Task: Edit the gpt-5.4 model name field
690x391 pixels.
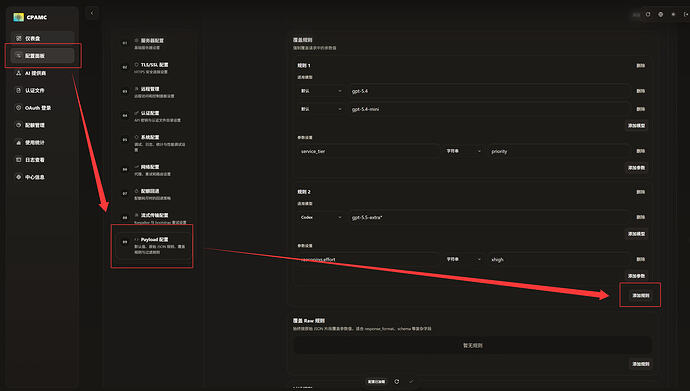Action: click(488, 91)
